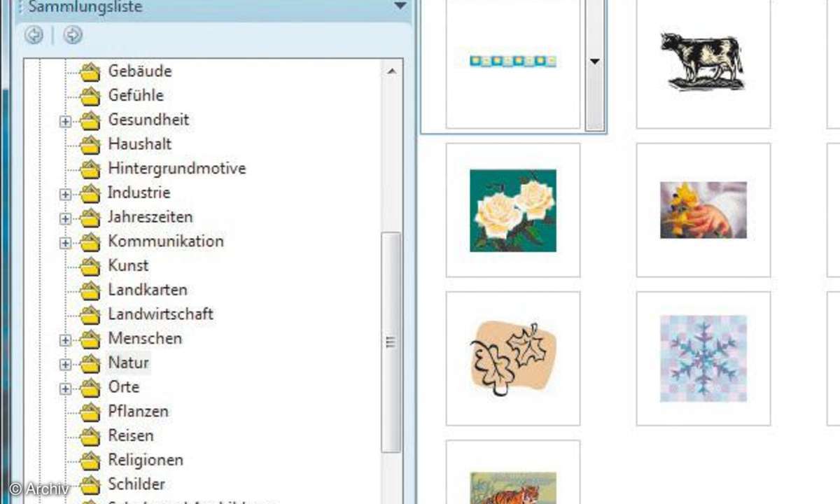Image resolution: width=840 pixels, height=504 pixels.
Task: Select the Gefühle collection
Action: (x=136, y=95)
